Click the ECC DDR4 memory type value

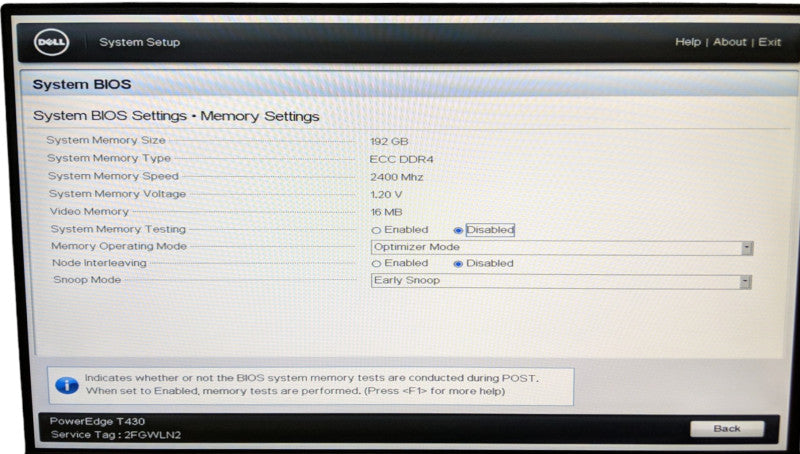coord(402,160)
